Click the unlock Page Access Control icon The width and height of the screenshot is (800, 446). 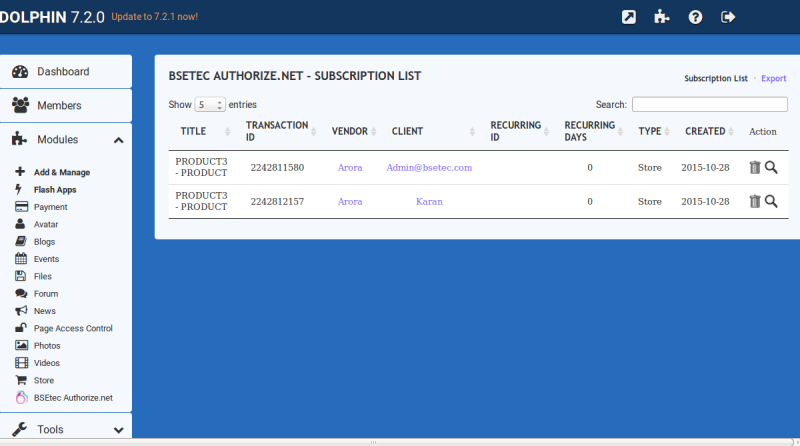21,328
